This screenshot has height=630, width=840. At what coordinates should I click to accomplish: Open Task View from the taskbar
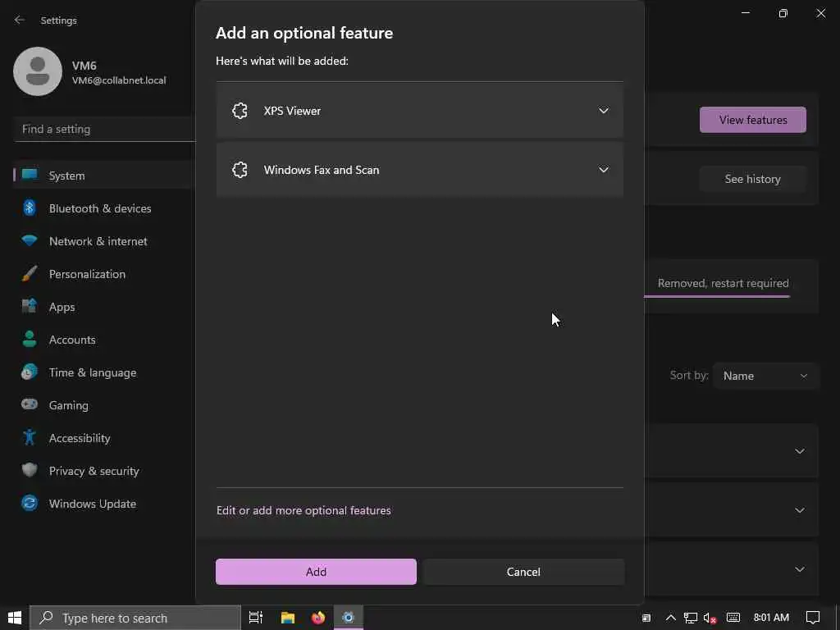(x=256, y=618)
